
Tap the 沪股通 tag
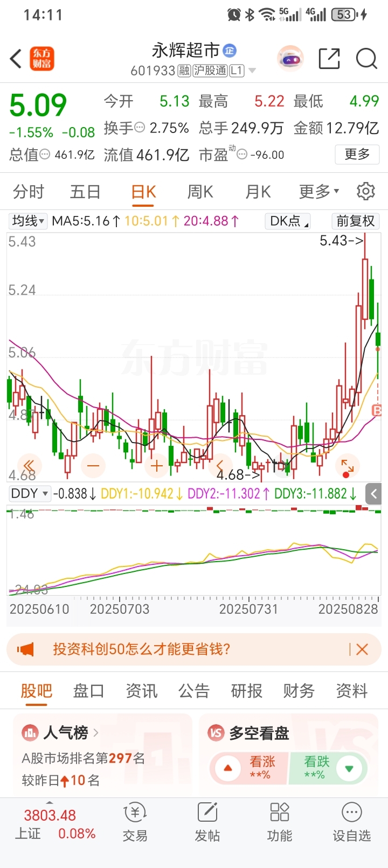[x=210, y=71]
